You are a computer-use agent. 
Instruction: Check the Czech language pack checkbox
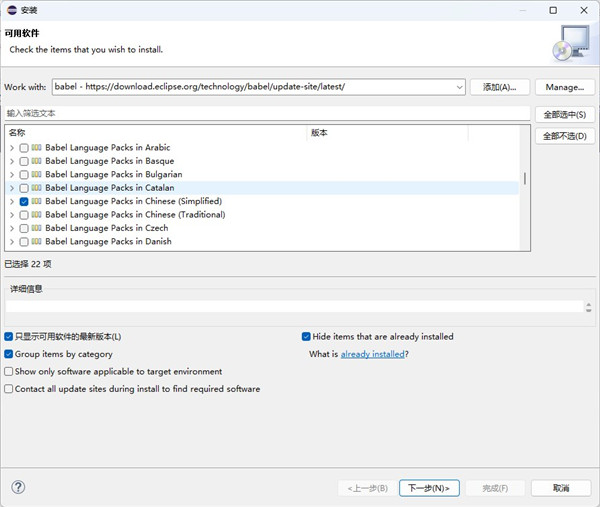click(x=24, y=228)
